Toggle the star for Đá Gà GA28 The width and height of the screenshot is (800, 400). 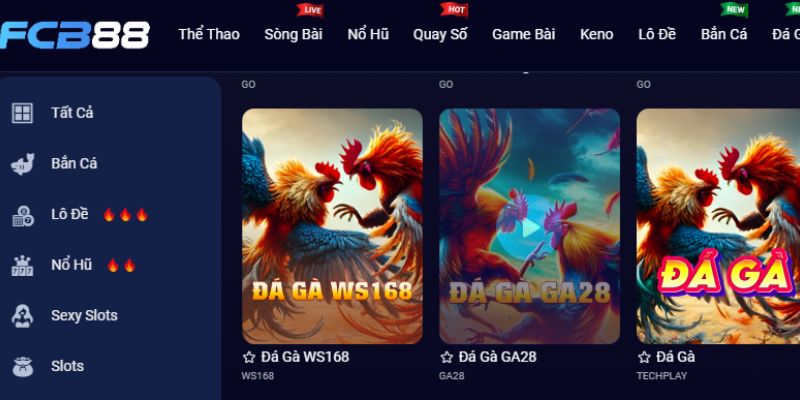[446, 357]
